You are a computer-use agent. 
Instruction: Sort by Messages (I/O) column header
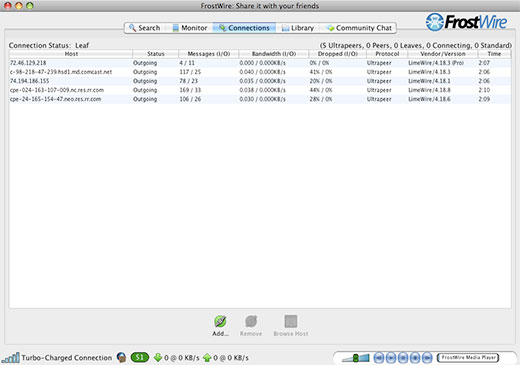[x=209, y=54]
